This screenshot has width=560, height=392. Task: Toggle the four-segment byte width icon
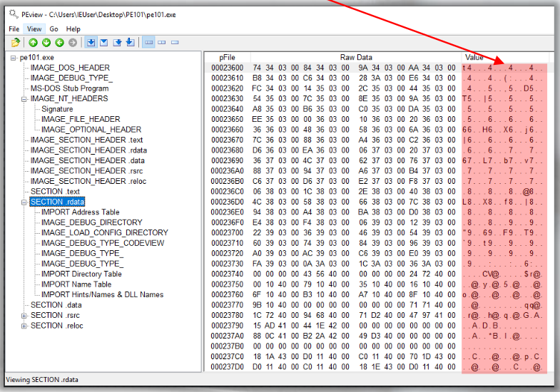point(149,43)
